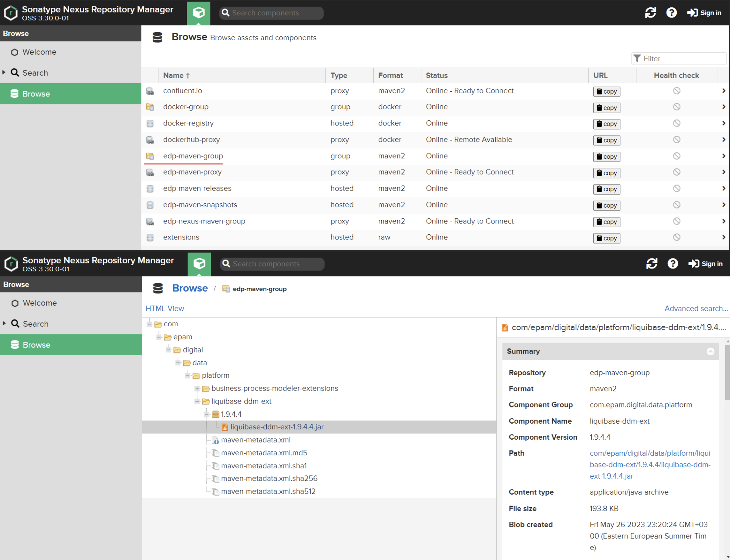Viewport: 730px width, 560px height.
Task: Open Welcome in the top sidebar
Action: pyautogui.click(x=71, y=52)
